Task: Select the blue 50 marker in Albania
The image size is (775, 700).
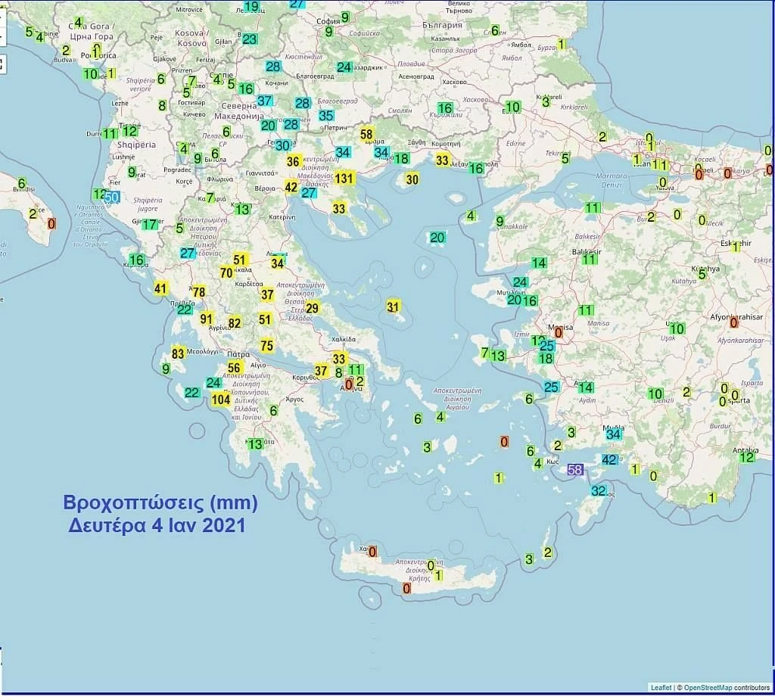Action: (111, 198)
